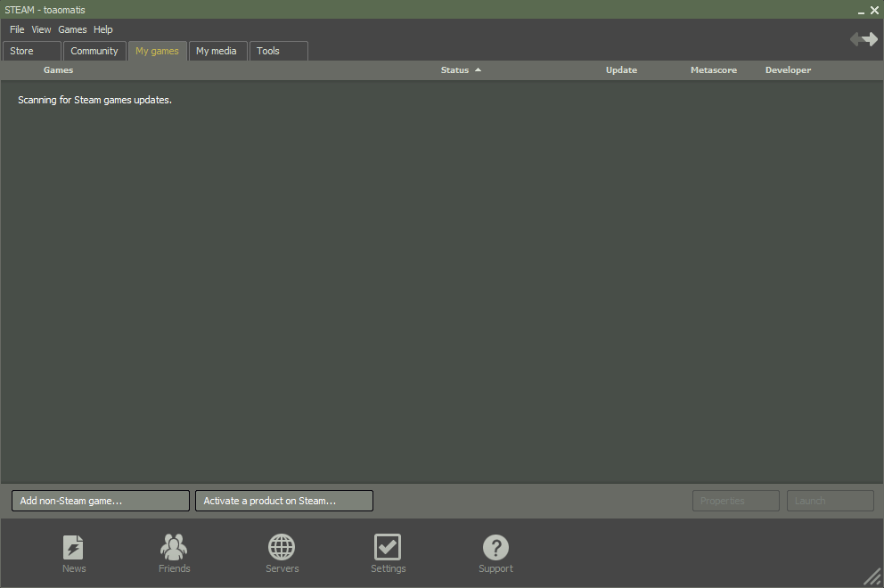This screenshot has height=588, width=884.
Task: Open the News icon in bottom bar
Action: 73,547
